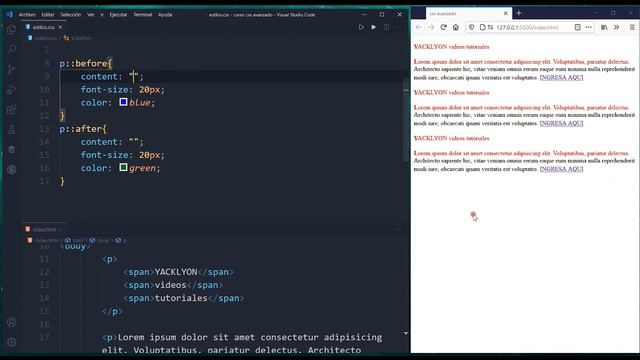
Task: Click the color: blue declaration
Action: coord(118,103)
